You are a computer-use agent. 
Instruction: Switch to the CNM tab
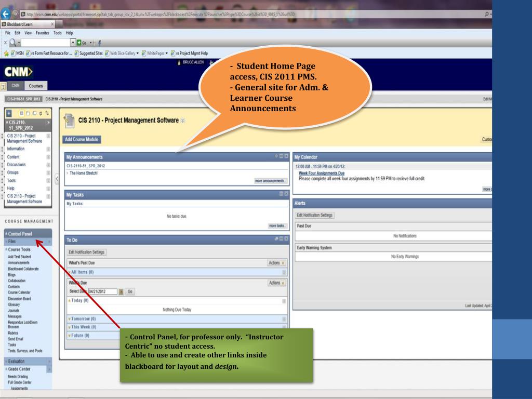tap(16, 86)
